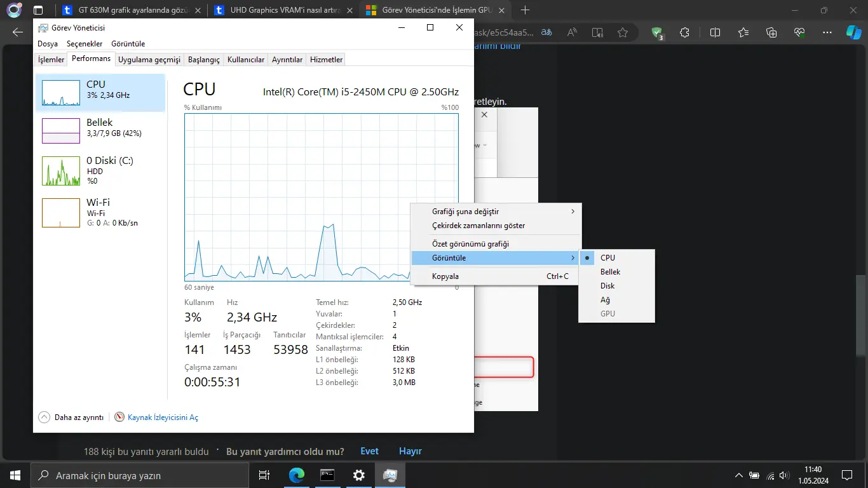The width and height of the screenshot is (868, 488).
Task: Switch to the Performans tab
Action: pos(91,58)
